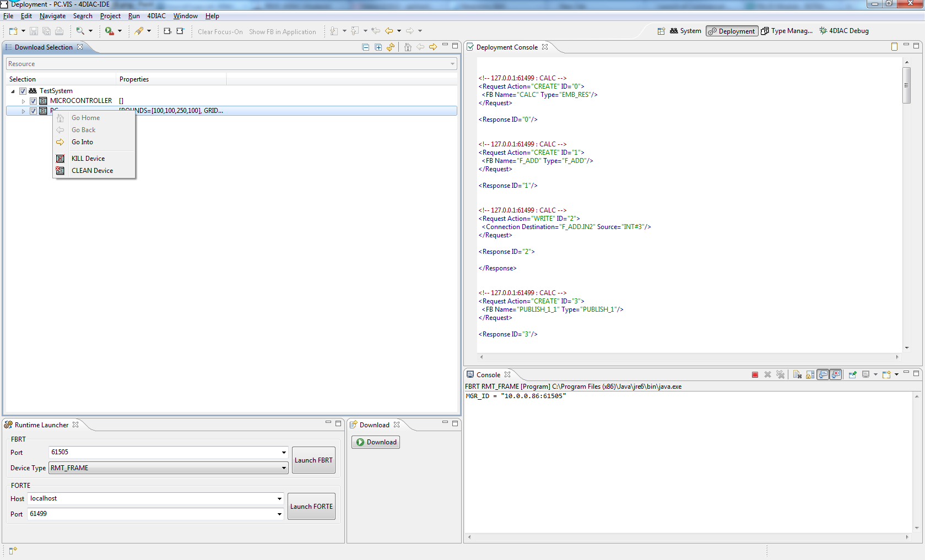Click the forward arrow in Download Selection toolbar
925x560 pixels.
[433, 47]
